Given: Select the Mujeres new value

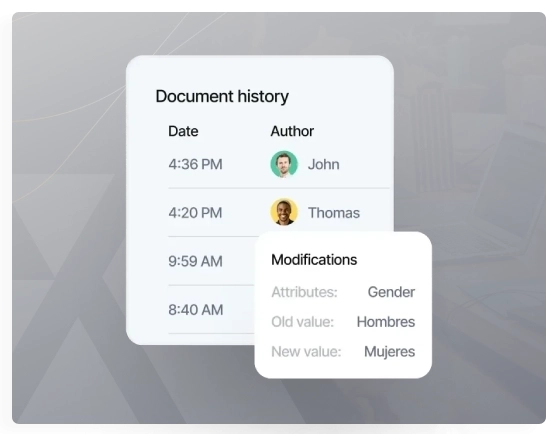Looking at the screenshot, I should click(x=389, y=352).
